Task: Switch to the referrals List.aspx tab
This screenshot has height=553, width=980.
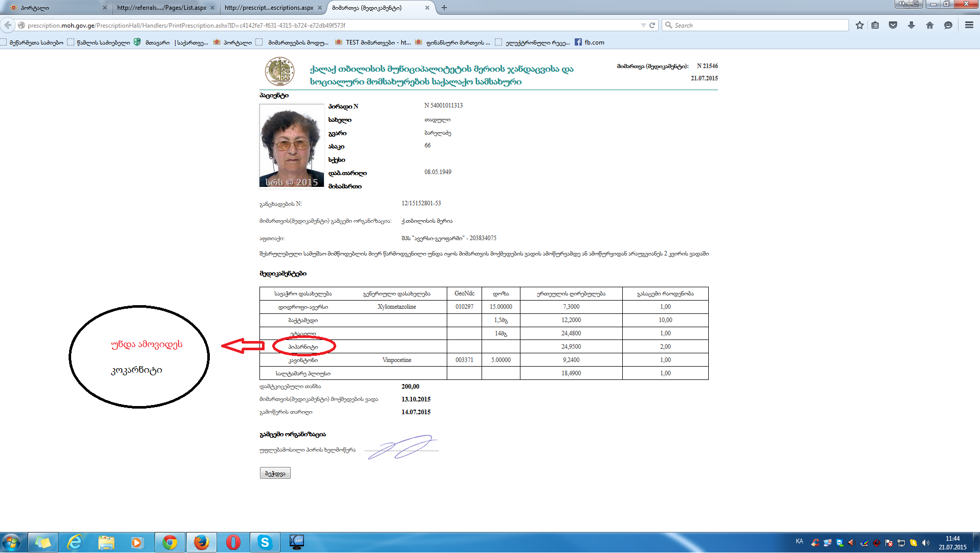Action: coord(161,8)
